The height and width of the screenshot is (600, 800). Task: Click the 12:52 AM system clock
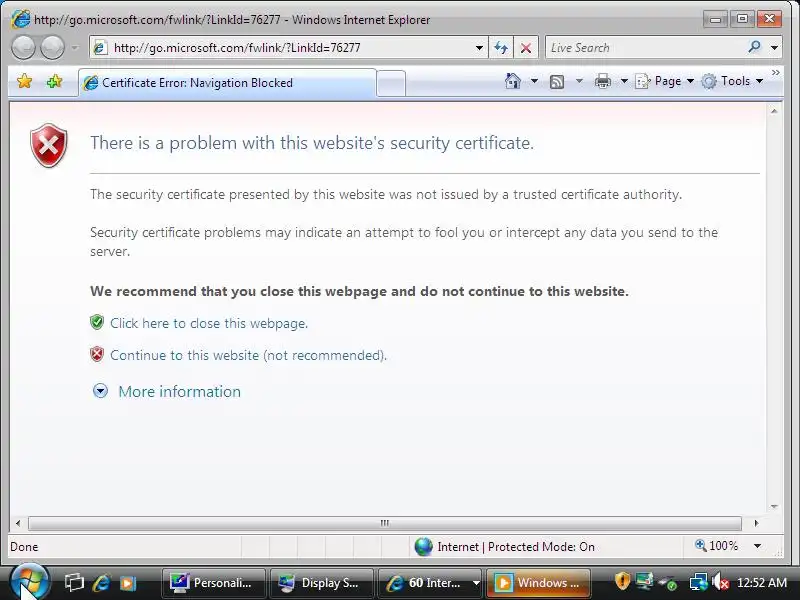point(762,582)
